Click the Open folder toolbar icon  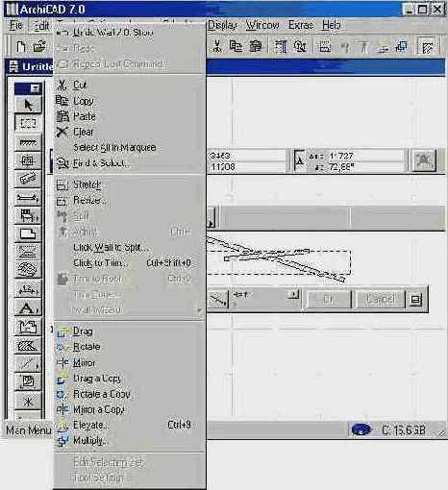[39, 47]
